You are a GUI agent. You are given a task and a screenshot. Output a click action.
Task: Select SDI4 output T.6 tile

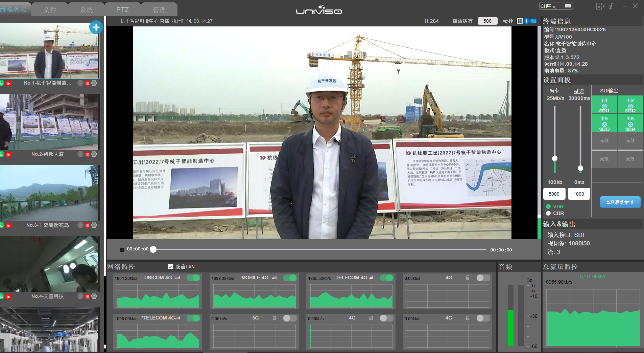[x=630, y=124]
